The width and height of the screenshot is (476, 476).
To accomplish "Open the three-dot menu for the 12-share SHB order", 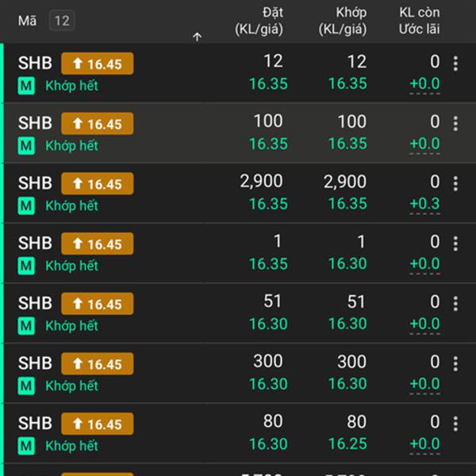I will coord(455,63).
